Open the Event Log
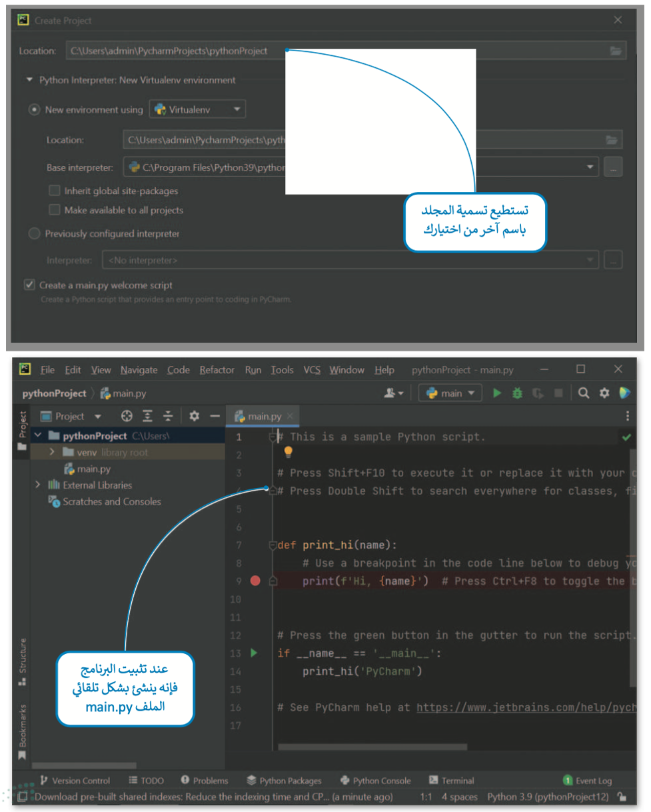The width and height of the screenshot is (651, 812). (x=587, y=780)
